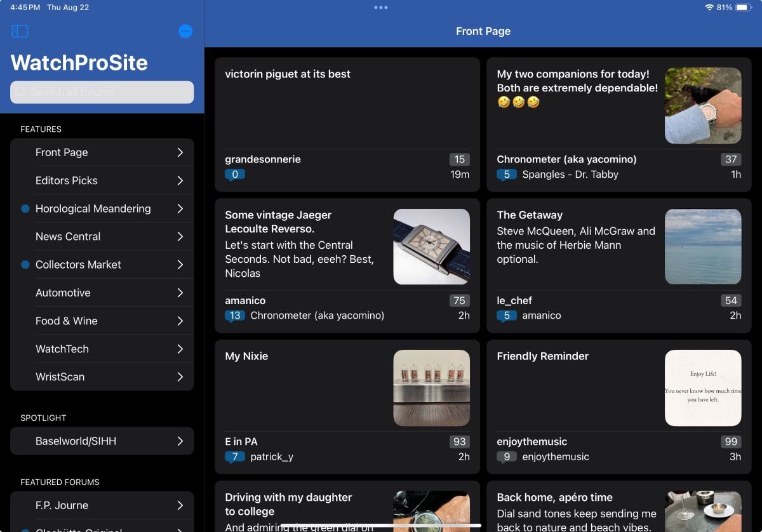Click view count badge 54

pos(731,300)
